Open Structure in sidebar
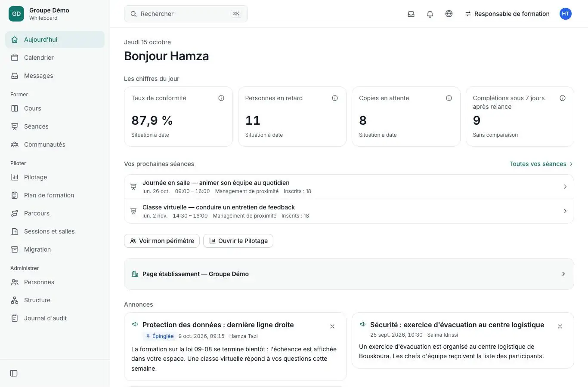Screen dimensions: 588x387 [x=55, y=300]
